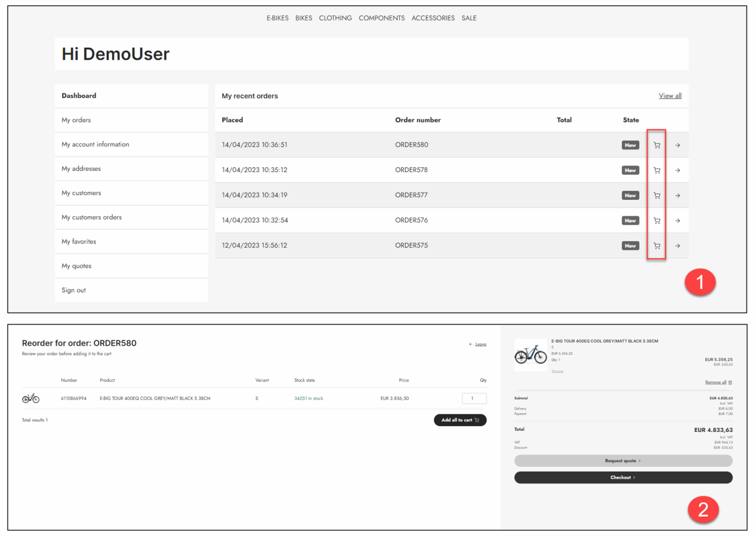
Task: Click Sign out in sidebar
Action: click(x=74, y=290)
